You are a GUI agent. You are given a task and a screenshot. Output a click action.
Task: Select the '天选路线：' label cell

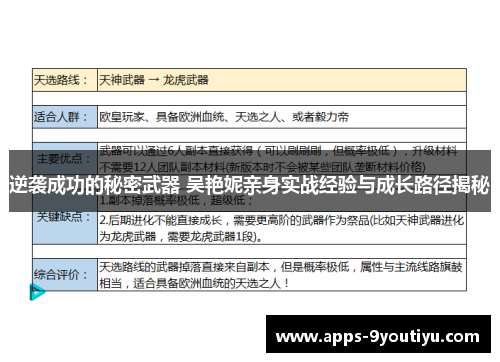click(65, 80)
